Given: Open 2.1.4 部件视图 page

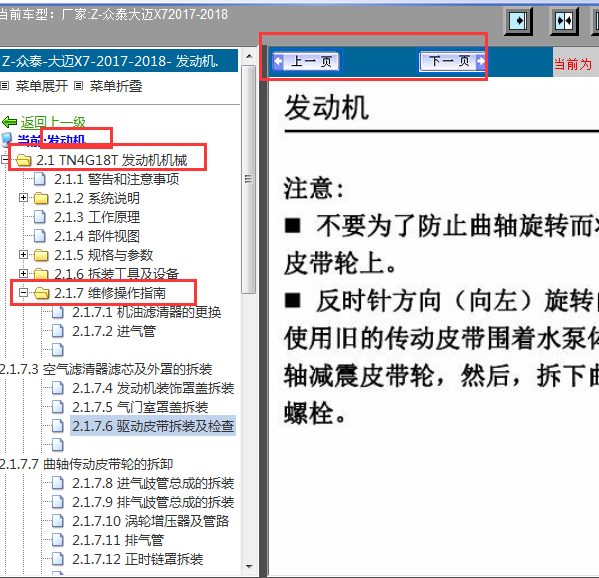Looking at the screenshot, I should click(97, 236).
